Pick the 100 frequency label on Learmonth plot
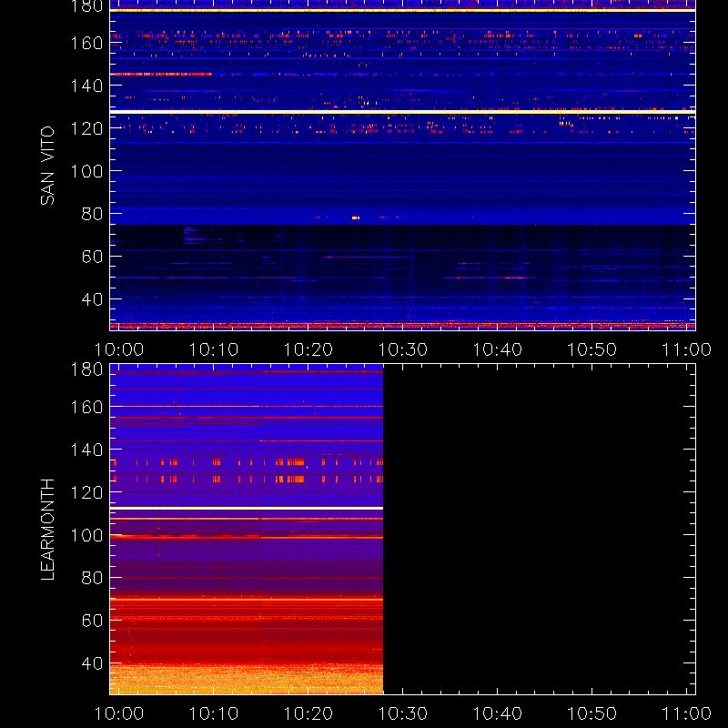 (86, 535)
